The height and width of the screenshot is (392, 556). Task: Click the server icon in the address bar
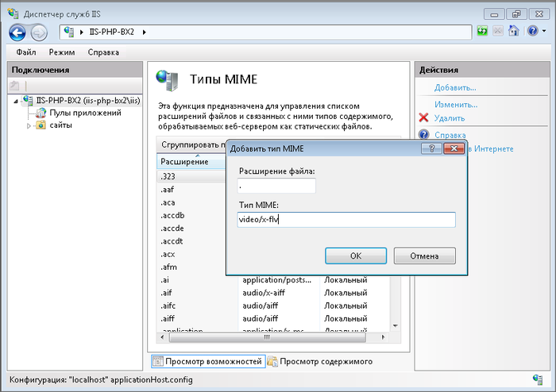pyautogui.click(x=69, y=32)
